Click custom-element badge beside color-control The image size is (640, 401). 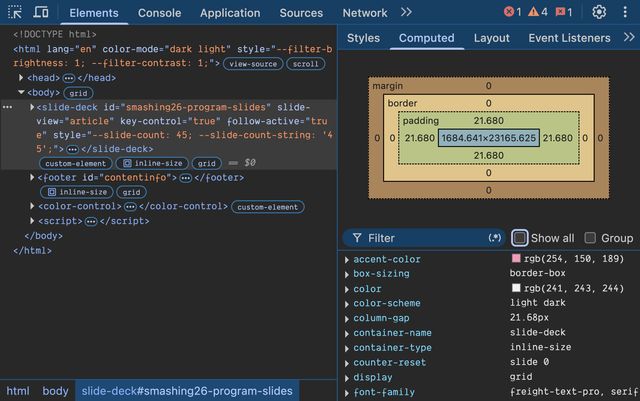click(268, 207)
